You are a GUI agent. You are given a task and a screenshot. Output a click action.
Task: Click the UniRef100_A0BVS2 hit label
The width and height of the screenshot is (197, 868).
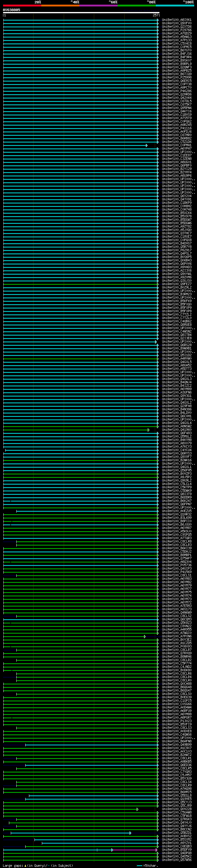176,836
